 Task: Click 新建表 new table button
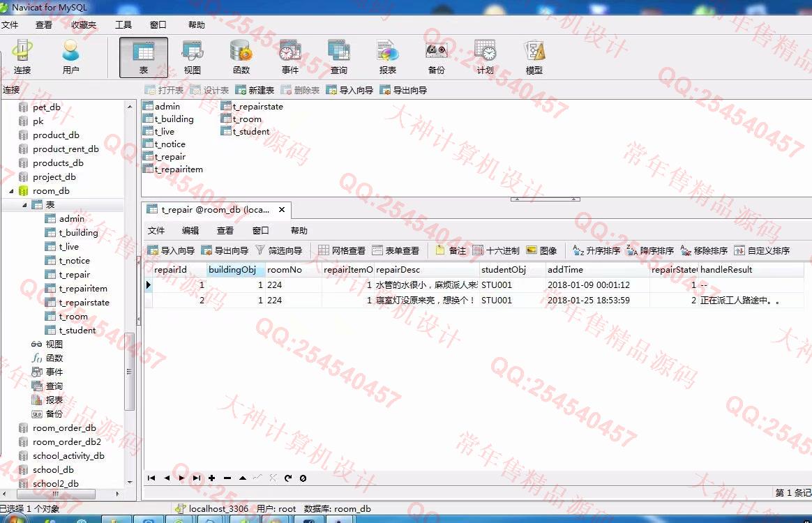(x=254, y=90)
